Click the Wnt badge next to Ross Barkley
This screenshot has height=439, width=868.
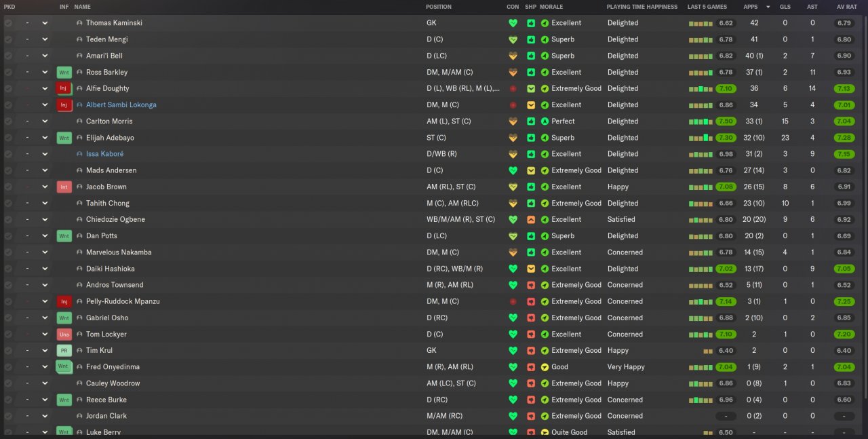click(64, 72)
